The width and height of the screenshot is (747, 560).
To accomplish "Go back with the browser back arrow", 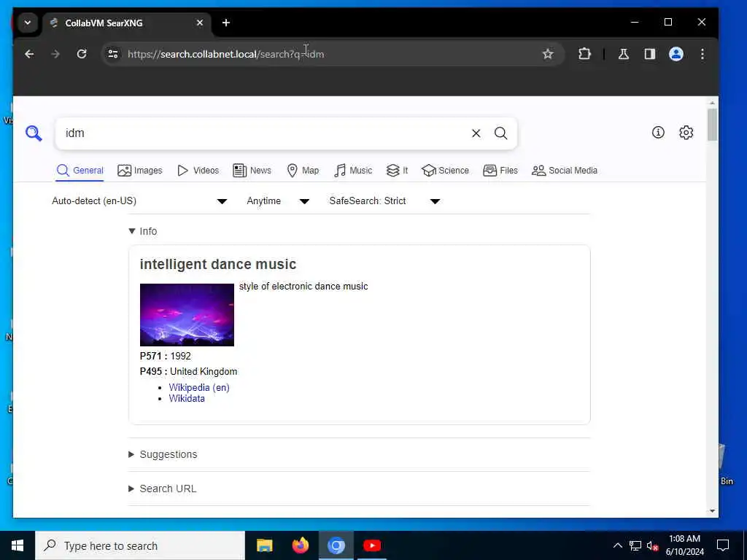I will coord(29,54).
